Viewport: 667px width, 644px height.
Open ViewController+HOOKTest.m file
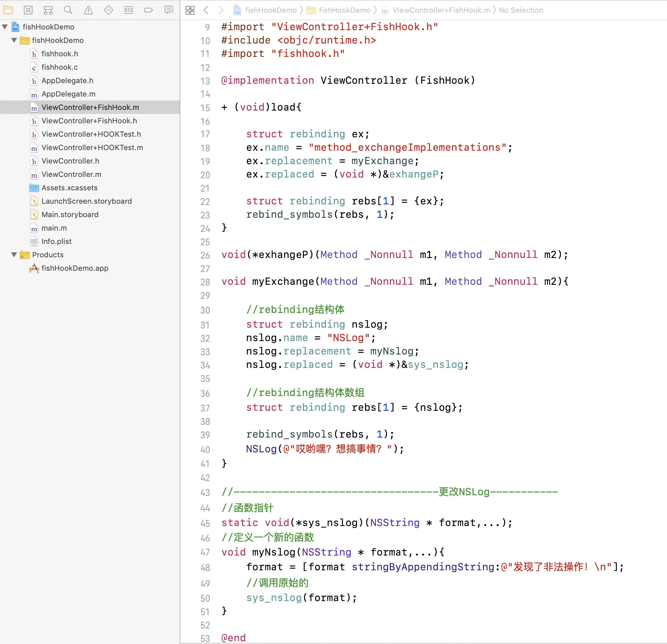[92, 147]
